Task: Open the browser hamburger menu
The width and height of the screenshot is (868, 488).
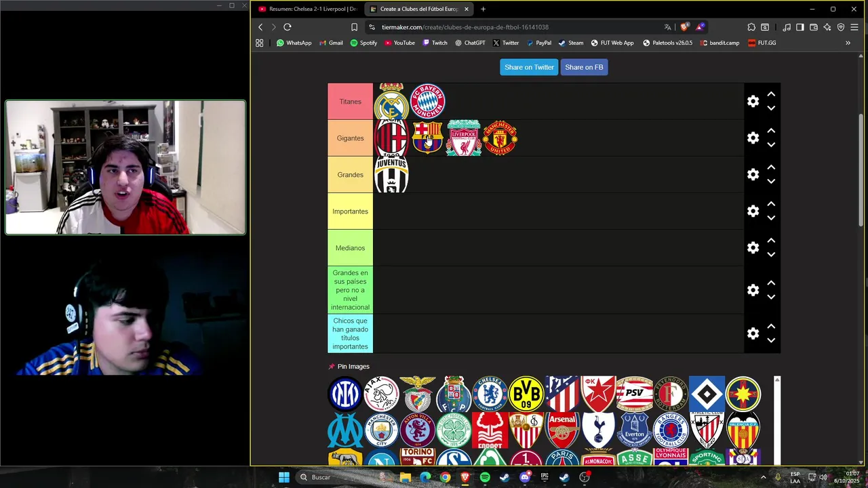Action: [x=854, y=27]
